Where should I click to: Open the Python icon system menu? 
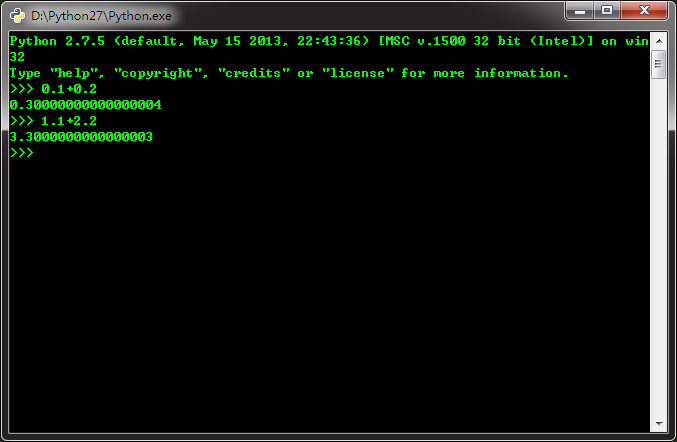(x=17, y=16)
